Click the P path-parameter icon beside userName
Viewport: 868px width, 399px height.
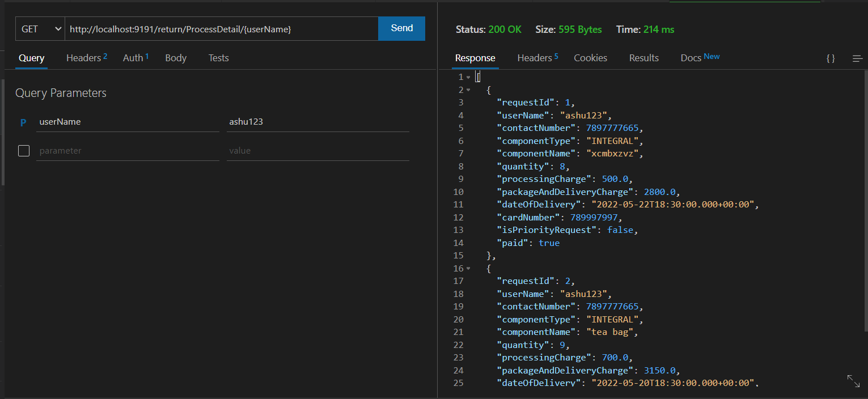(23, 122)
